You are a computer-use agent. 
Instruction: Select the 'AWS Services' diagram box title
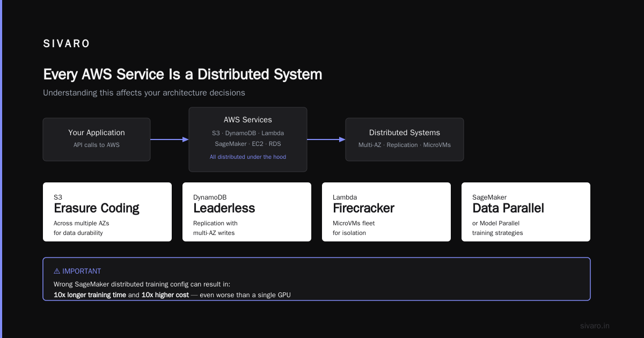point(248,120)
